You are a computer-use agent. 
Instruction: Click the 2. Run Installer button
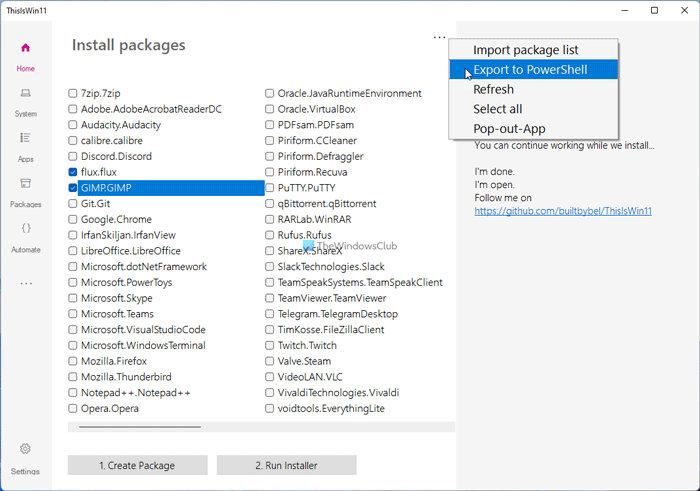(x=287, y=465)
